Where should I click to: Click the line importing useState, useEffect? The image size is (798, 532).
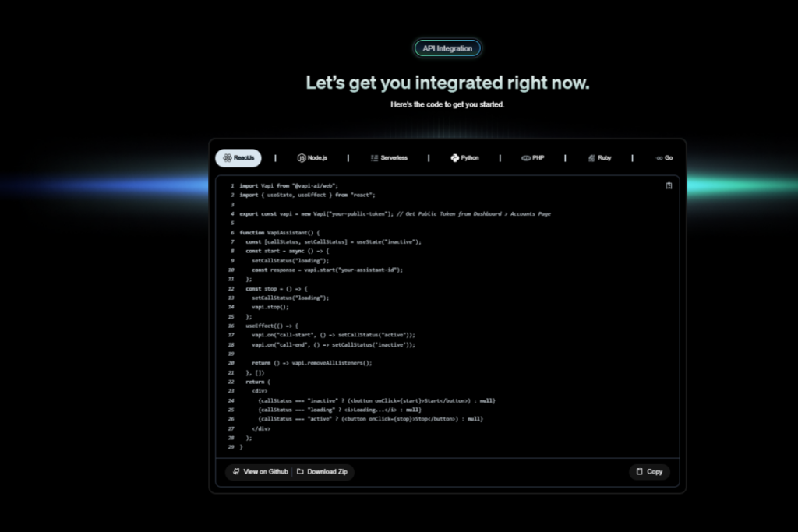307,195
